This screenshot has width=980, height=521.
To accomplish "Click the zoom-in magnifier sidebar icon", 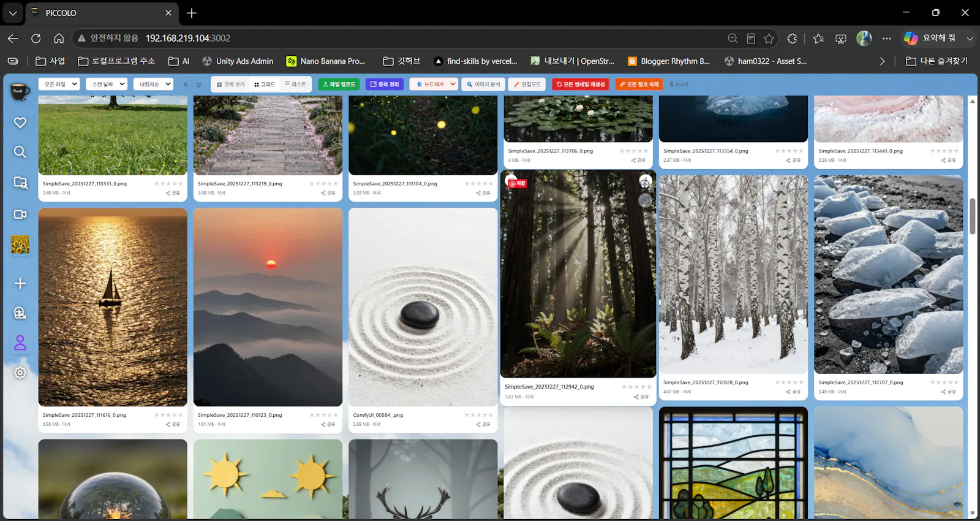I will click(20, 313).
